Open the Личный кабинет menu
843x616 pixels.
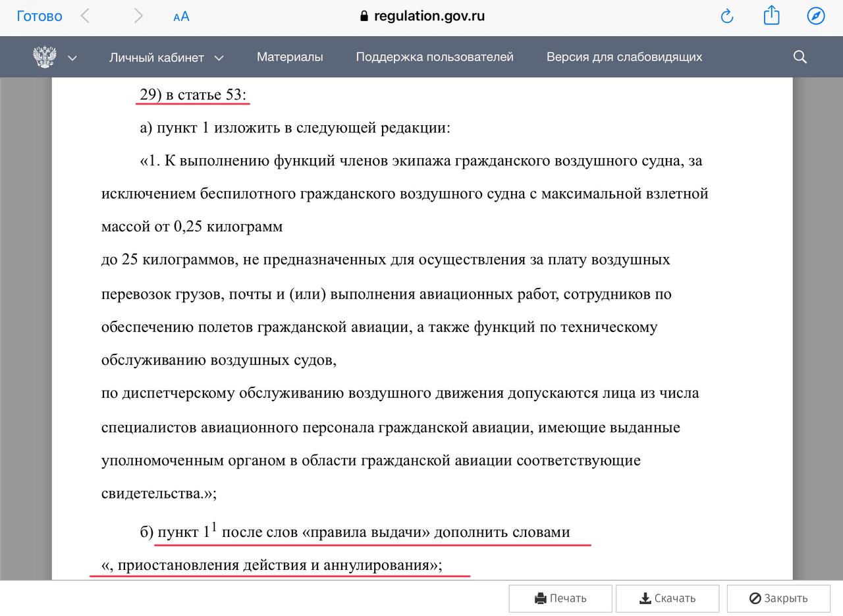point(157,57)
